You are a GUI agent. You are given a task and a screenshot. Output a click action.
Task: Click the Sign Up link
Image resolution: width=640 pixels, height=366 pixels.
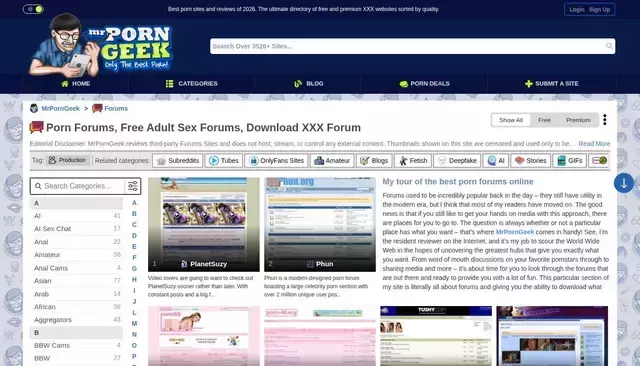pos(599,9)
